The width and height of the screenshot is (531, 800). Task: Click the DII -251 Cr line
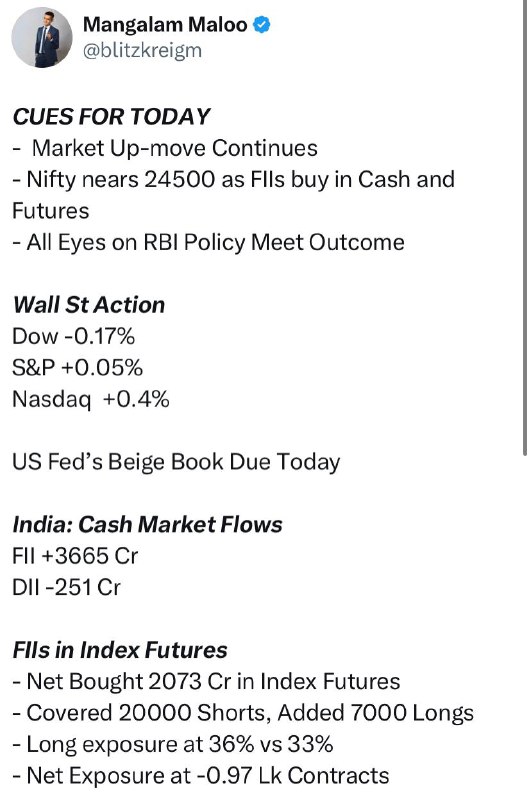66,587
